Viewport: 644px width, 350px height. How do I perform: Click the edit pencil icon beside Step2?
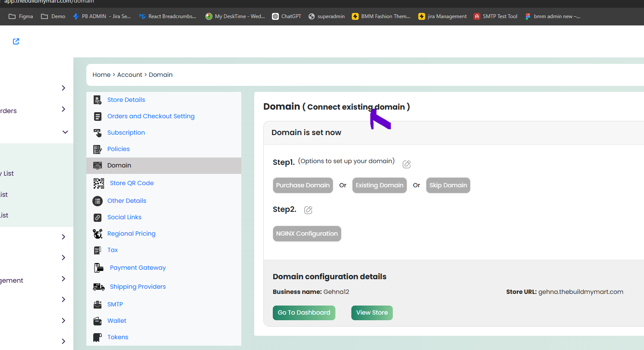point(308,210)
